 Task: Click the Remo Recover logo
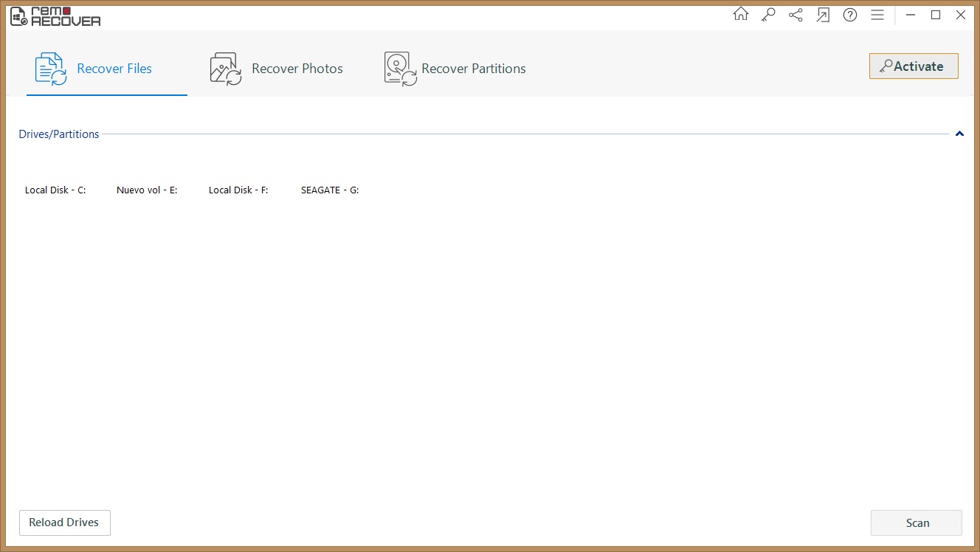tap(55, 16)
